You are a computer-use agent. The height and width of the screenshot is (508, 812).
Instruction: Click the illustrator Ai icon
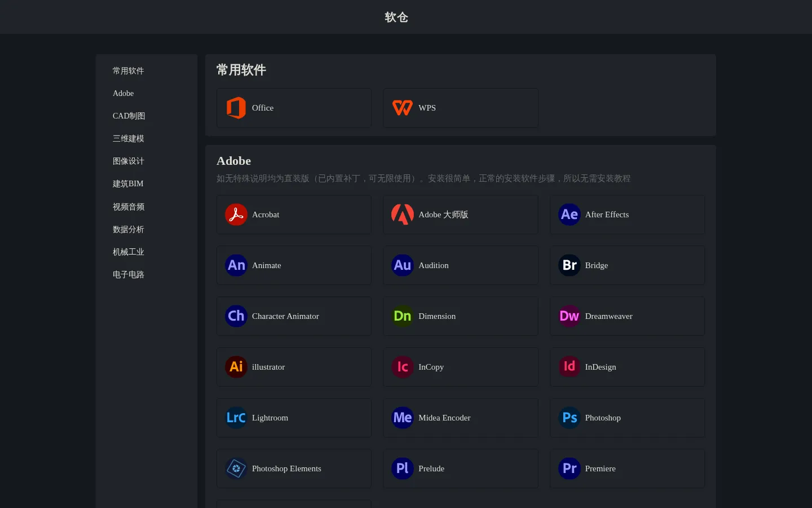236,367
